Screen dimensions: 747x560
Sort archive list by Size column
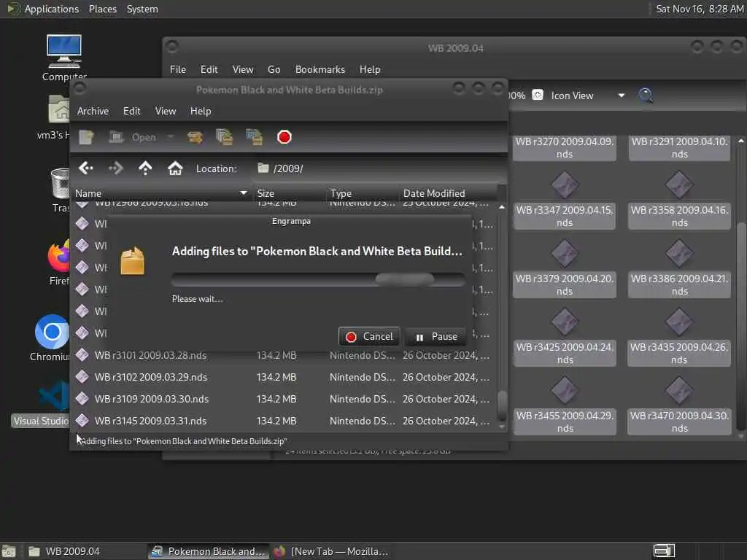(x=290, y=193)
